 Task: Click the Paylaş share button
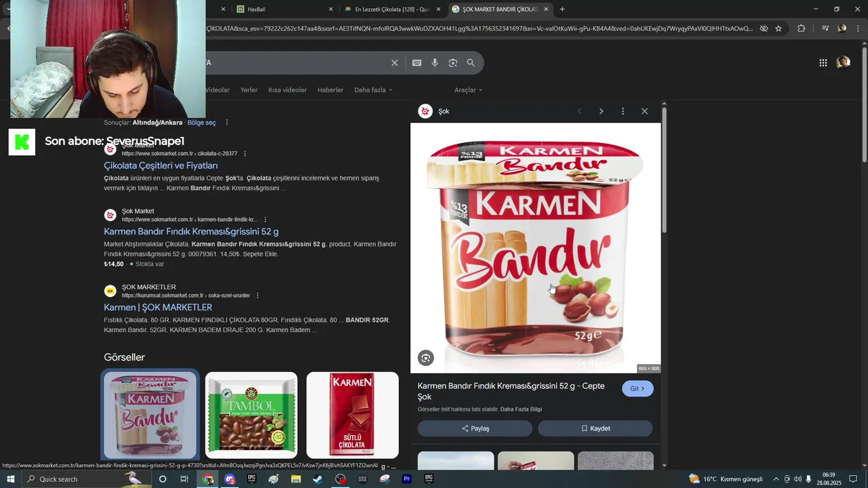[x=475, y=428]
